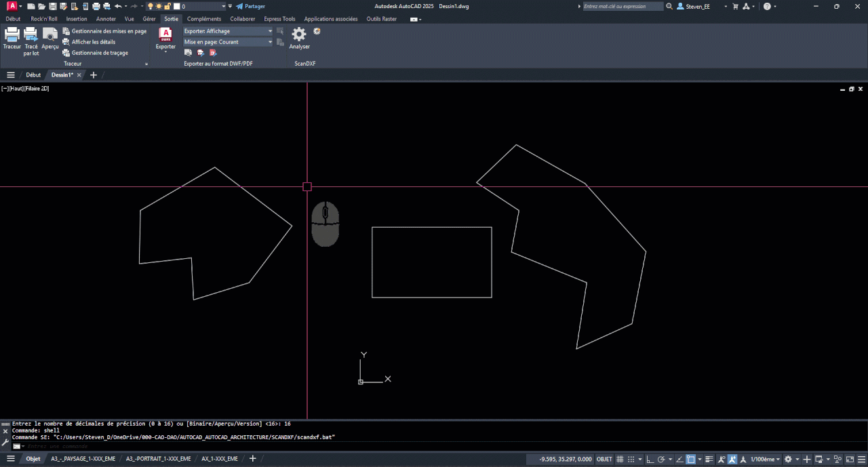Click the viewport [Haut] view control

coord(18,89)
